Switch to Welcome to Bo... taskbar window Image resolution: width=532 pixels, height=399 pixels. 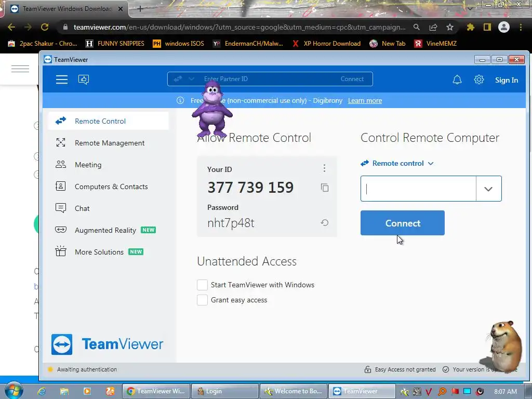point(294,391)
